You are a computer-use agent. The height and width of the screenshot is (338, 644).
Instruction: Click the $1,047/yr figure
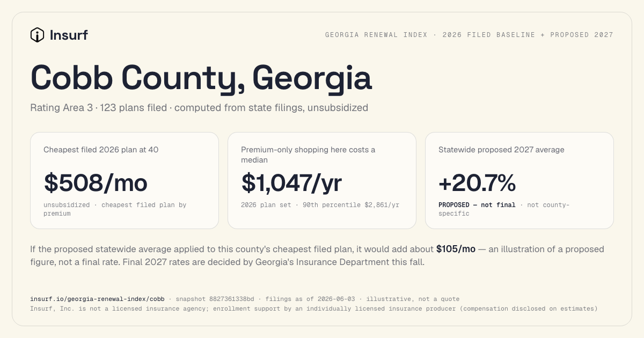coord(291,183)
